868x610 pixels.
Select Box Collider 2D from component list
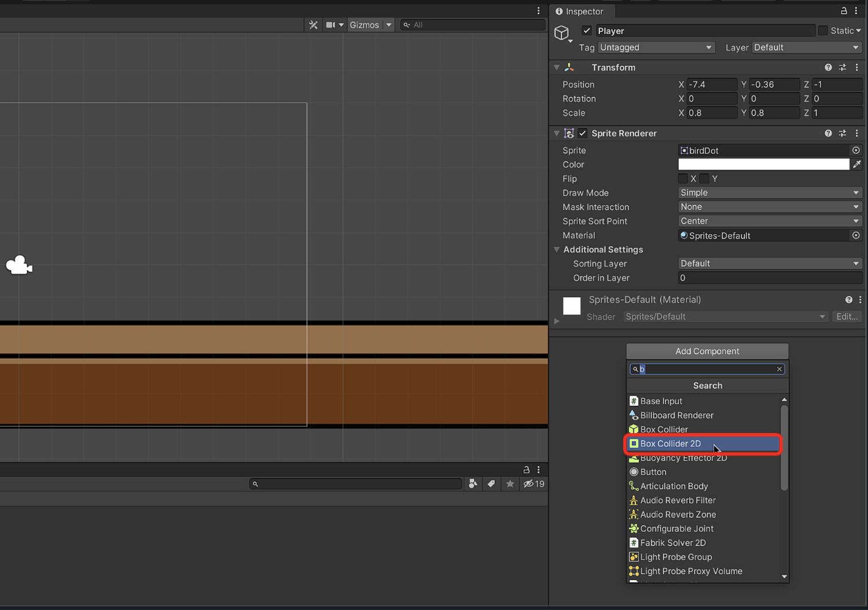coord(704,443)
